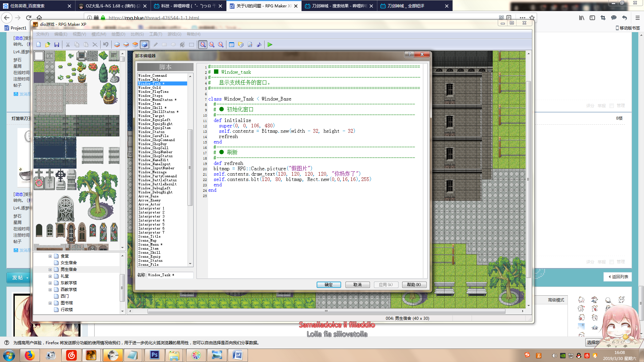Expand the 男生宿舍 map tree node
Screen dimensions: 644x362
[x=50, y=269]
